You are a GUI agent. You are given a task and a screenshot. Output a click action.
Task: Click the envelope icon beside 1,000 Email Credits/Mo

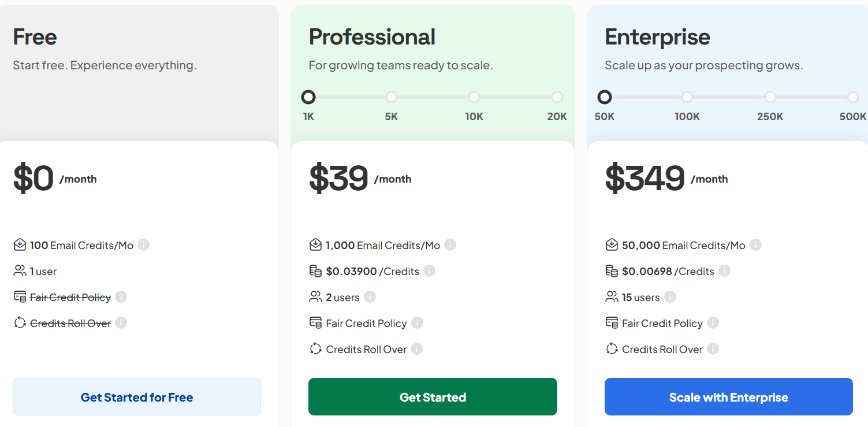tap(315, 244)
